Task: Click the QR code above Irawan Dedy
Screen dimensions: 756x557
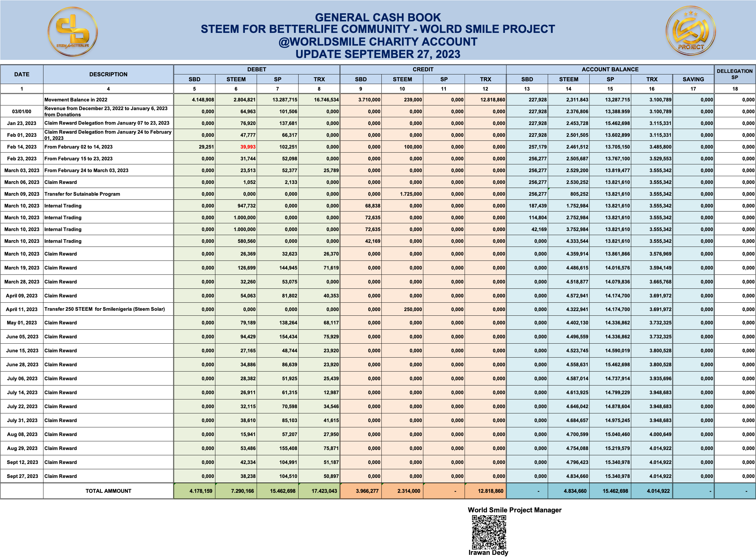Action: (x=489, y=532)
